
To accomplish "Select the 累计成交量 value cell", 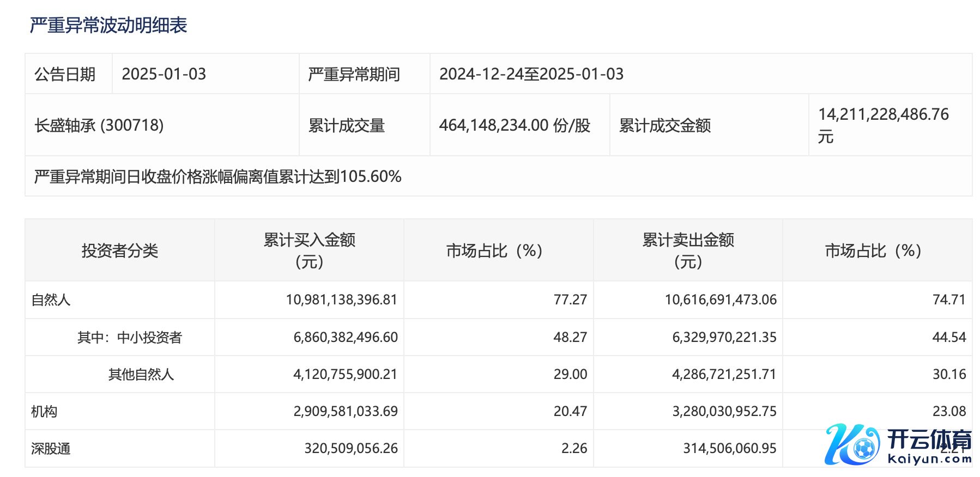I will tap(515, 125).
